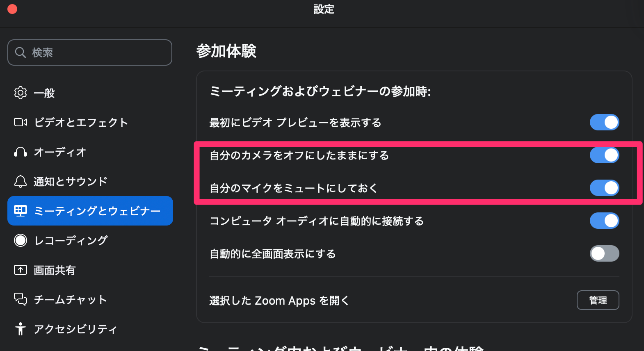Click the accessibility person icon
Image resolution: width=644 pixels, height=351 pixels.
click(x=21, y=329)
